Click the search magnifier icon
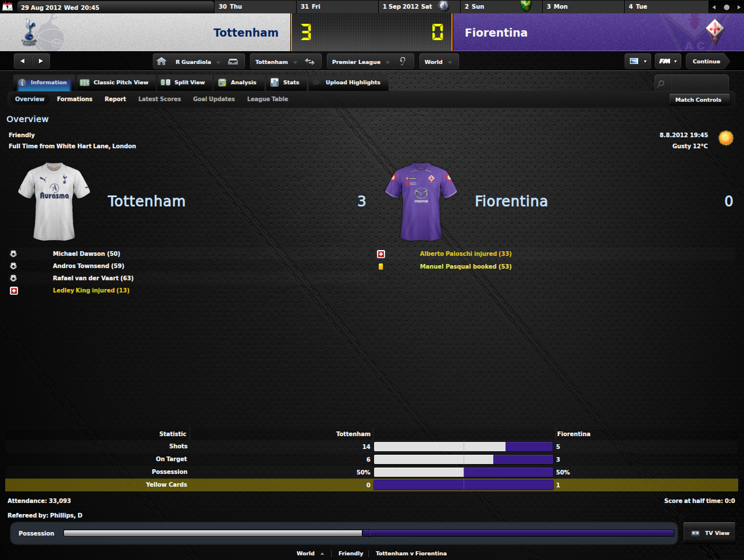 pyautogui.click(x=661, y=84)
